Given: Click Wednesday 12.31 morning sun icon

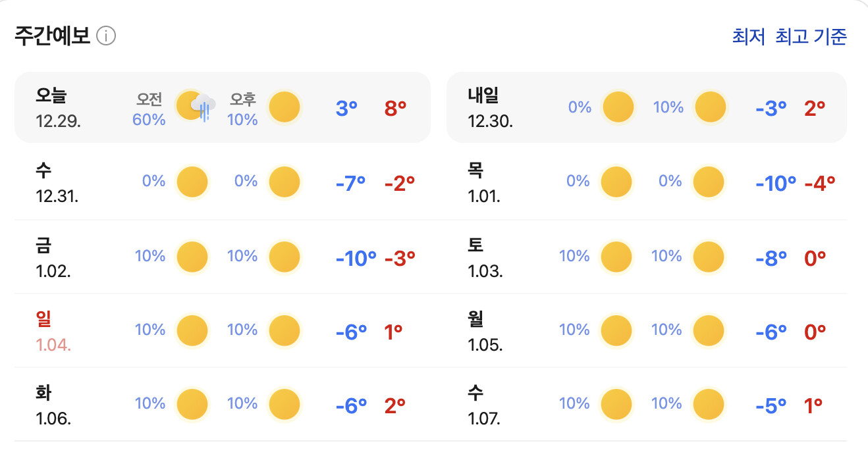Looking at the screenshot, I should [192, 182].
